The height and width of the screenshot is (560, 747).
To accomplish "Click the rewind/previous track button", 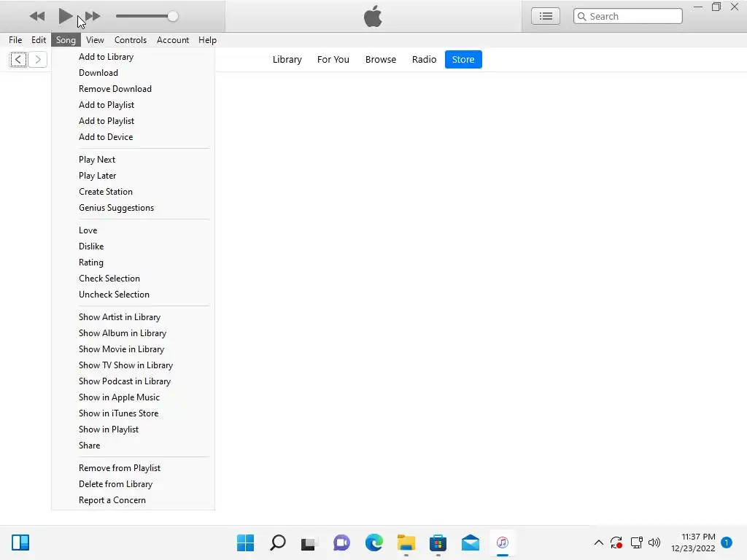I will 36,16.
